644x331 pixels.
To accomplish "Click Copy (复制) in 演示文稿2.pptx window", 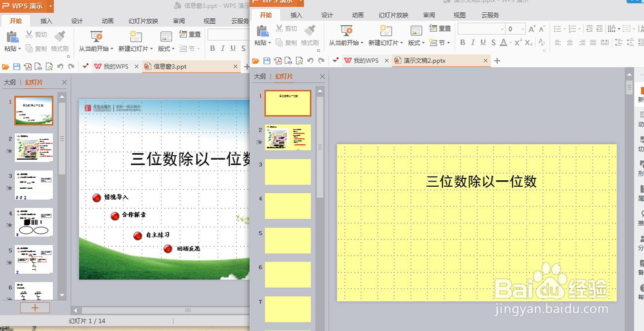I will pos(287,43).
